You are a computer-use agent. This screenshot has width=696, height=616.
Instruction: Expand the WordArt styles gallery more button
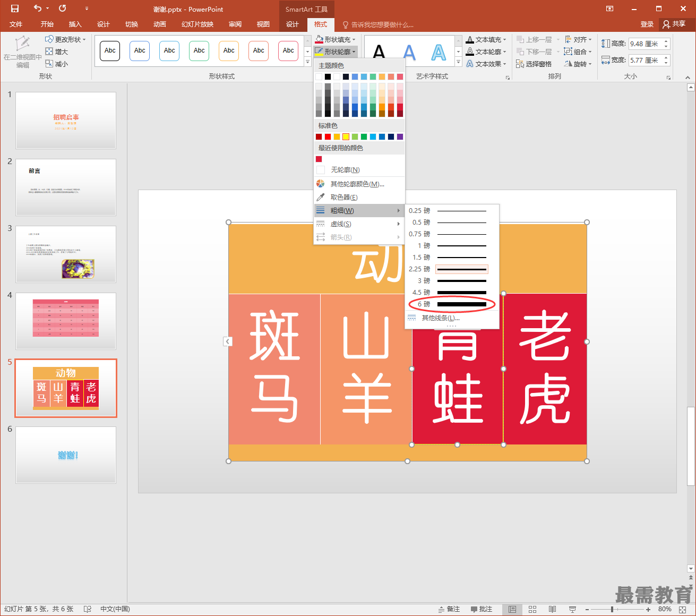pyautogui.click(x=459, y=62)
